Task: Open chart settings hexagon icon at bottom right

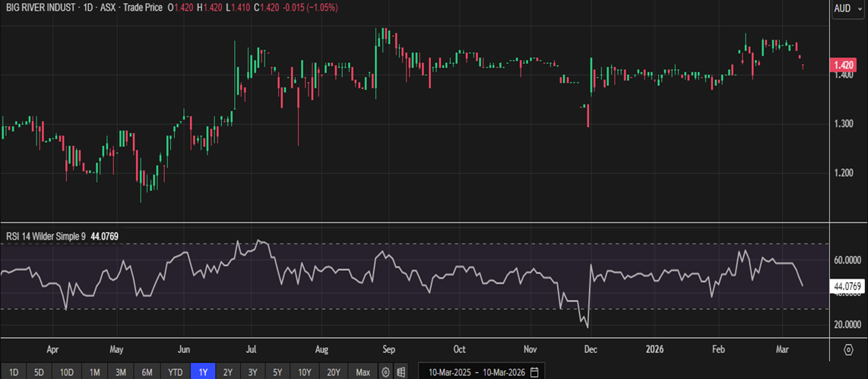Action: (x=849, y=349)
